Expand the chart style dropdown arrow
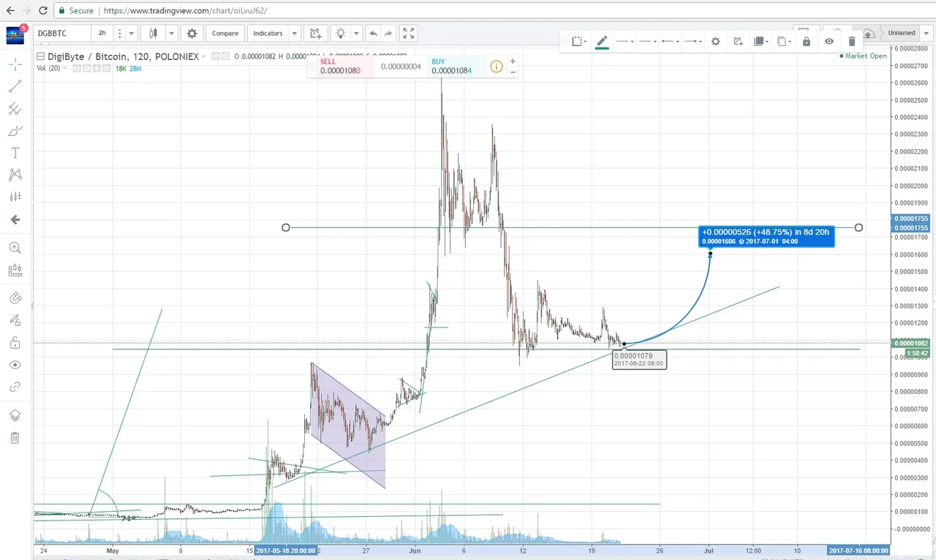 coord(171,33)
